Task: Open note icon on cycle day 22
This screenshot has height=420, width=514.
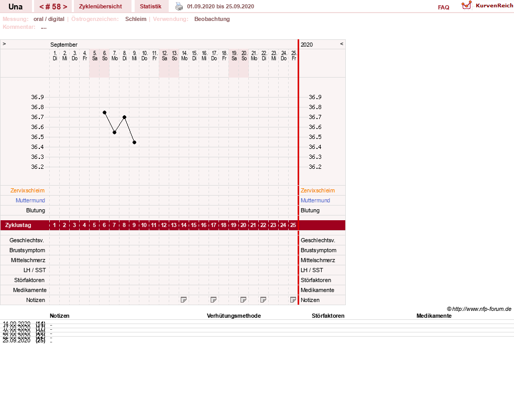Action: tap(263, 299)
